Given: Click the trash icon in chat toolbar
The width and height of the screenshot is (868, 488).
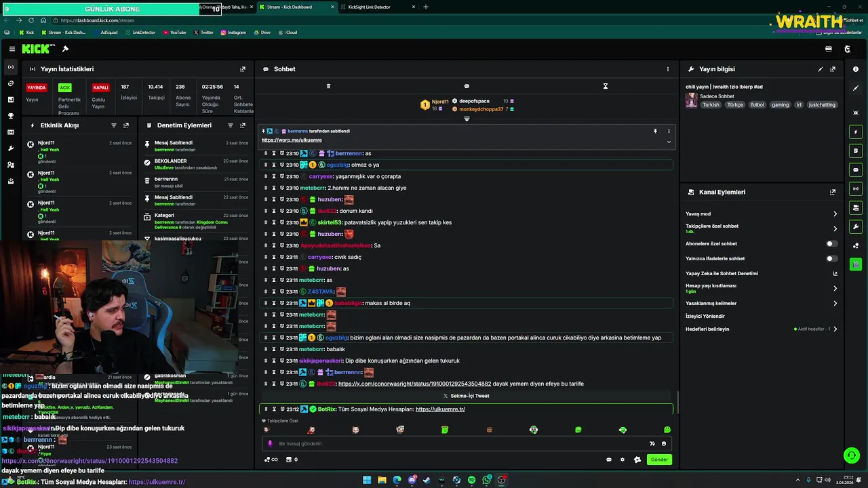Looking at the screenshot, I should [328, 86].
